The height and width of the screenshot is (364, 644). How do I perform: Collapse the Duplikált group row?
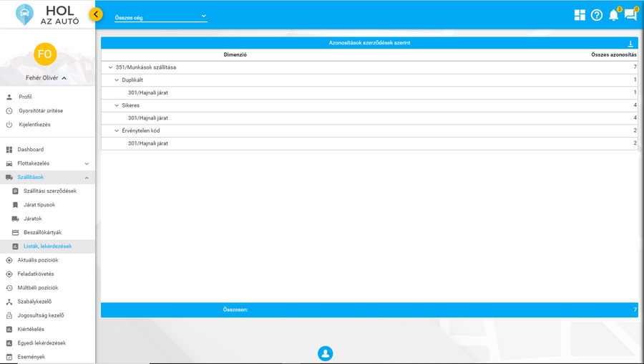point(117,80)
